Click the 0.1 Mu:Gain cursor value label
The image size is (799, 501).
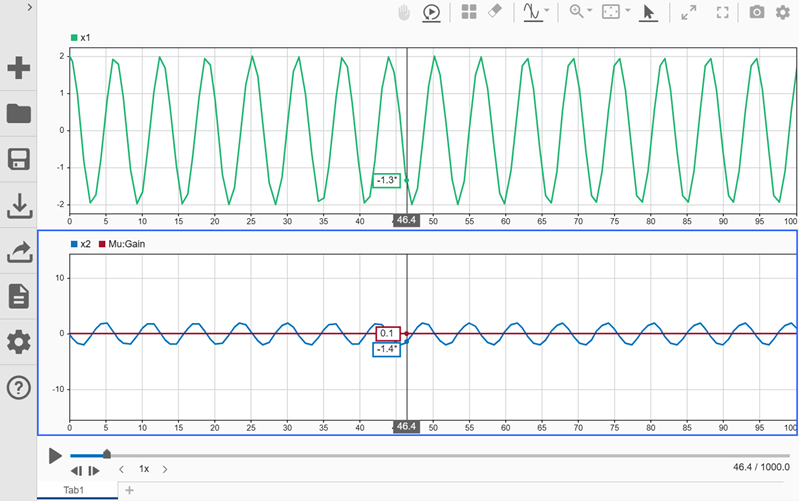point(388,334)
